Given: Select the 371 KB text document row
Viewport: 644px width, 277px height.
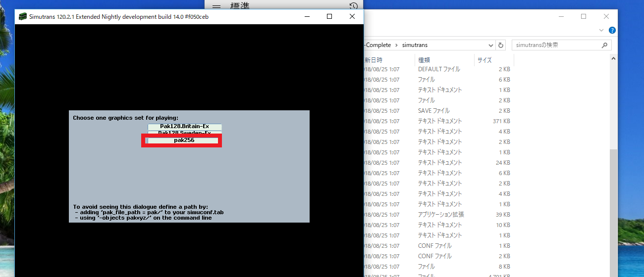Looking at the screenshot, I should point(439,121).
